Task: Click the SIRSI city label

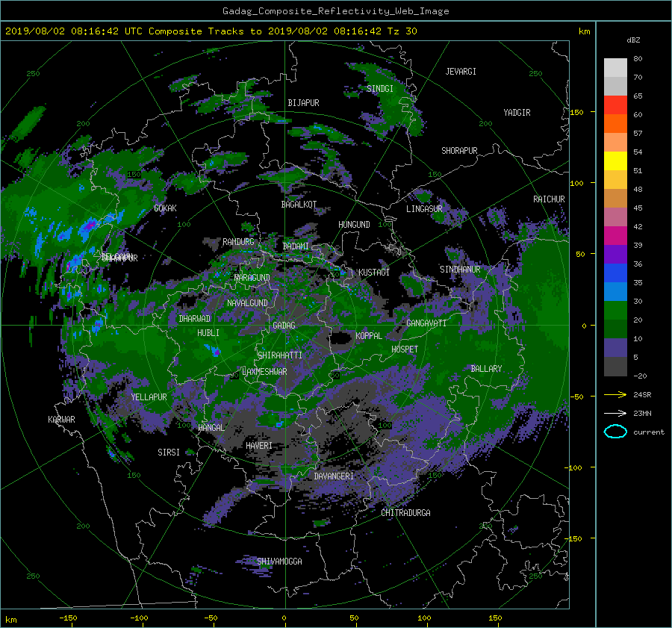Action: (169, 453)
